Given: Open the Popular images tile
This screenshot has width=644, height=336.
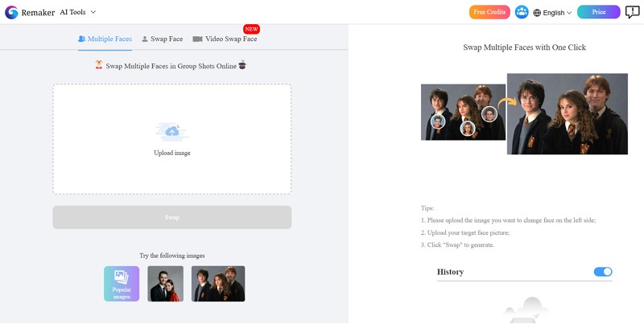Looking at the screenshot, I should (x=122, y=284).
